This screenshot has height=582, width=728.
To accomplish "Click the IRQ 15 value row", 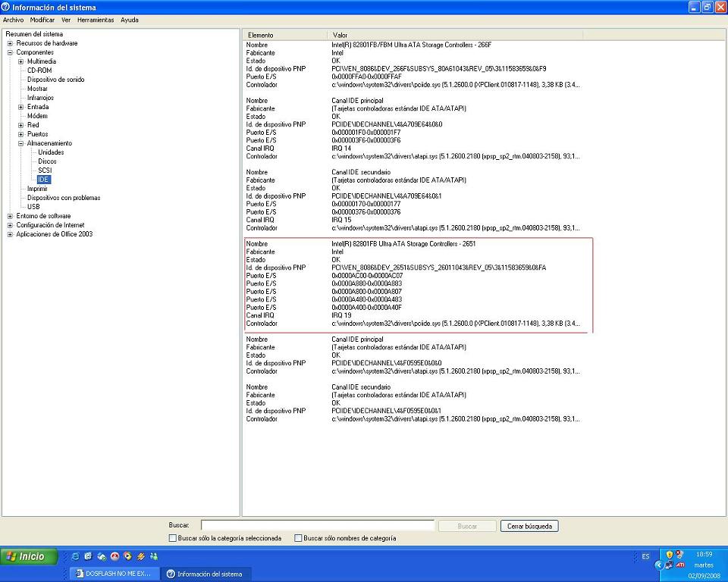I will coord(341,220).
